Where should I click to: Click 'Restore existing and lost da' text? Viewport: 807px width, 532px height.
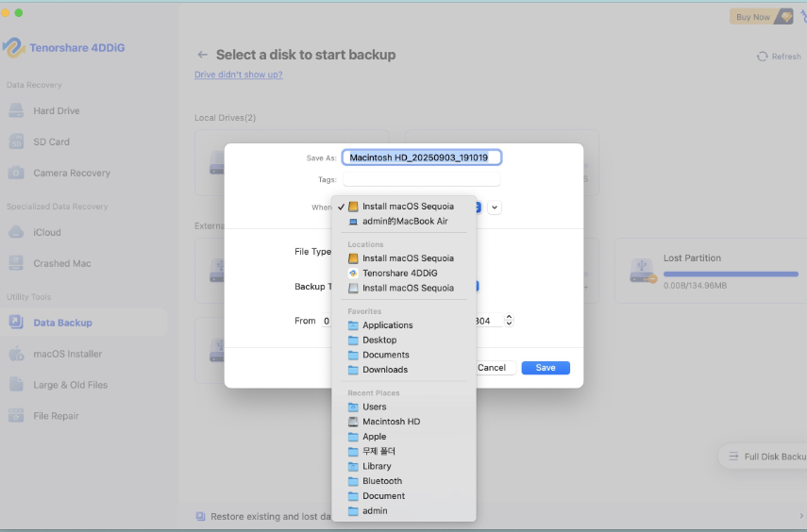tap(270, 516)
